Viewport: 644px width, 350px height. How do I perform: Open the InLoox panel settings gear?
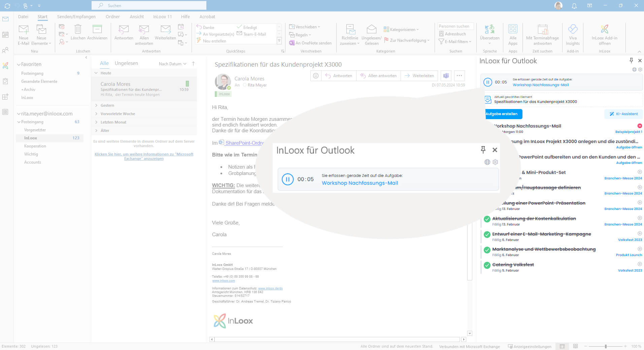tap(640, 69)
